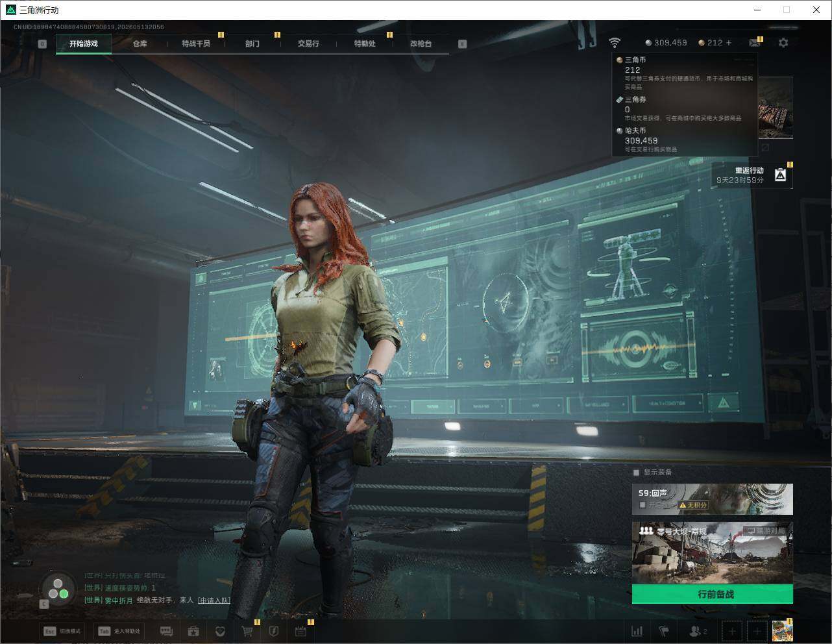Minimize the 三角洲行动 window
This screenshot has height=644, width=832.
tap(757, 10)
